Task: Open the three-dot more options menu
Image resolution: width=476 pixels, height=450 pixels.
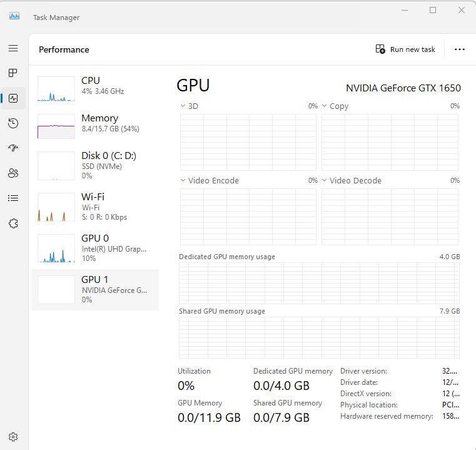Action: (459, 49)
